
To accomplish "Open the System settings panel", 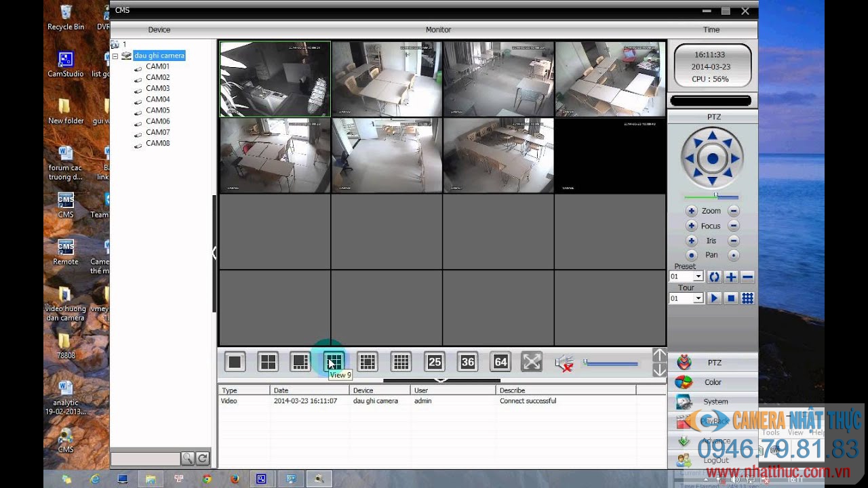I will point(712,401).
